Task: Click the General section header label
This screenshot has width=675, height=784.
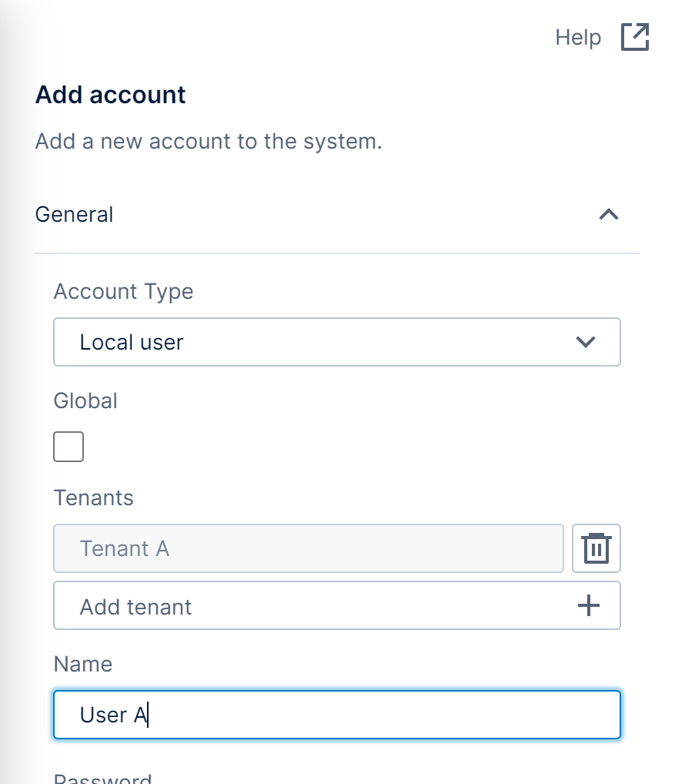Action: 75,214
